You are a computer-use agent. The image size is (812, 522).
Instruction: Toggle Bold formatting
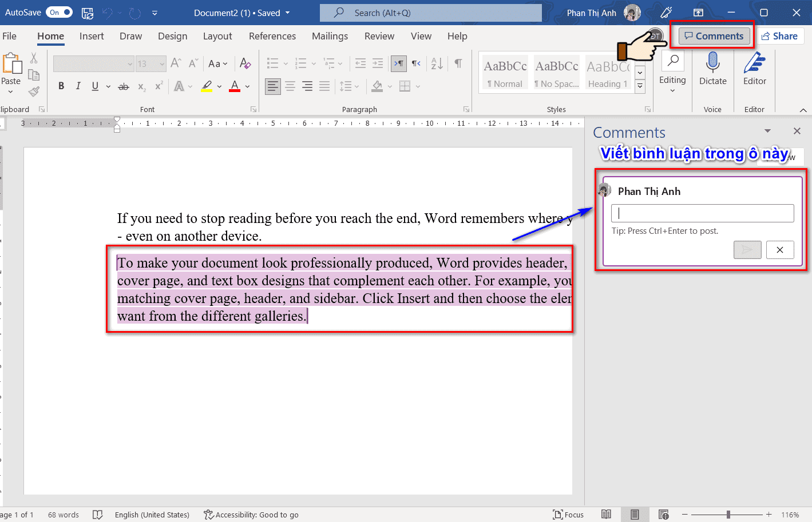click(x=61, y=86)
